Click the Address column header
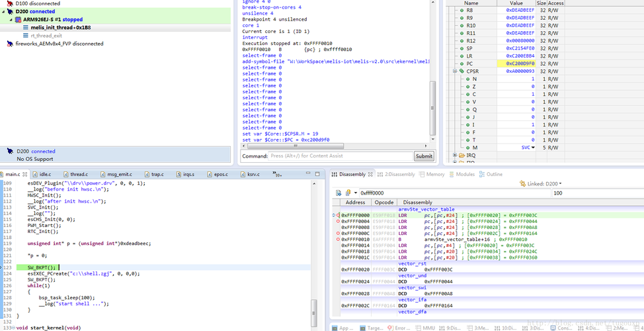Screen dimensions: 644x331 tap(355, 203)
